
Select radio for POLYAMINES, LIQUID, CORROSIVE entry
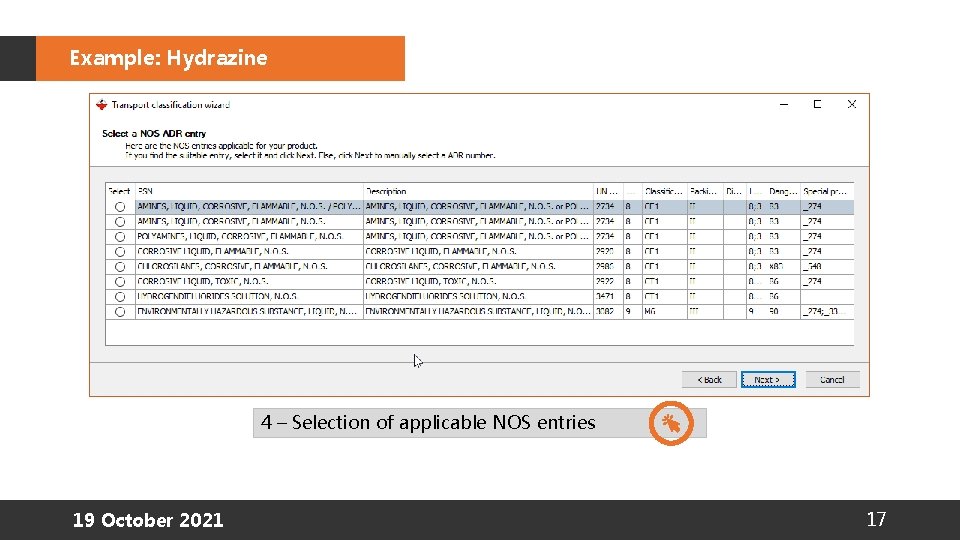(120, 237)
